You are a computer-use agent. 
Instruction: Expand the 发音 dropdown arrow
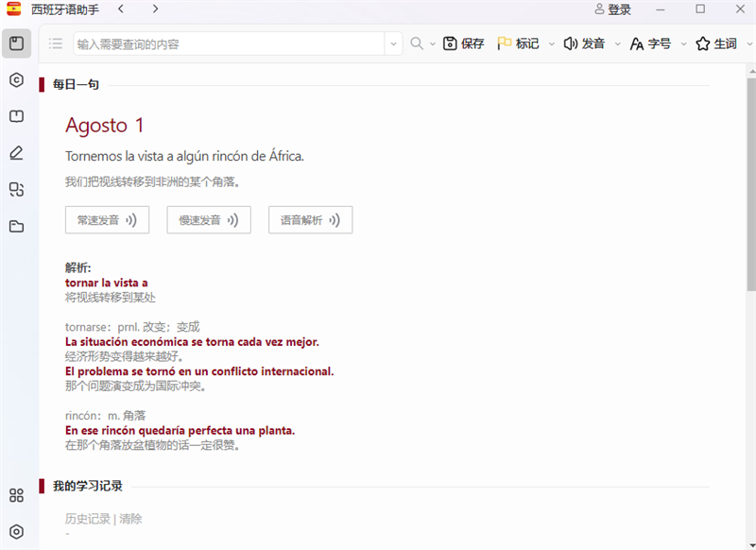(618, 44)
